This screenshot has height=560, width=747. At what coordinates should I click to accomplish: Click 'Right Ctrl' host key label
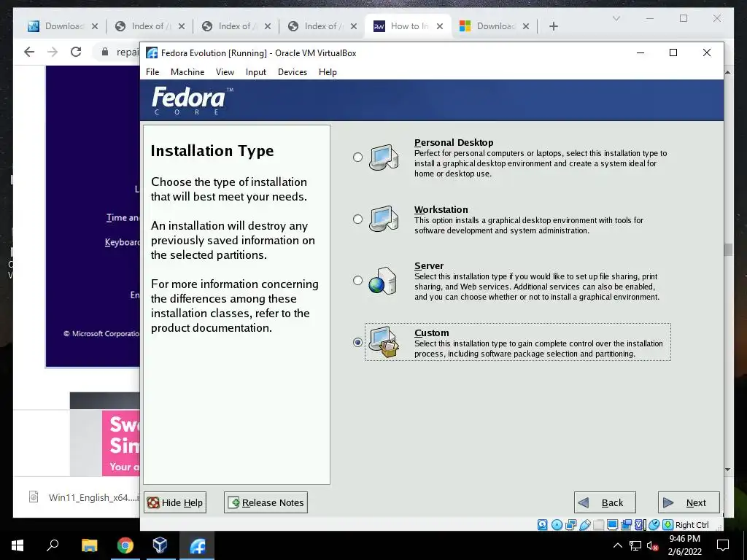(692, 525)
